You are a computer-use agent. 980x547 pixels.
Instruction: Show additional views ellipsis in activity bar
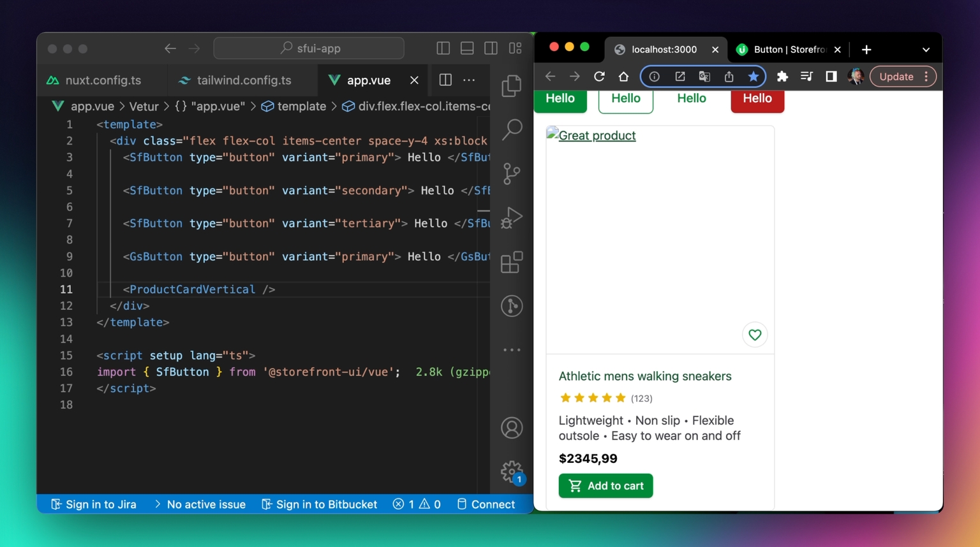click(512, 350)
